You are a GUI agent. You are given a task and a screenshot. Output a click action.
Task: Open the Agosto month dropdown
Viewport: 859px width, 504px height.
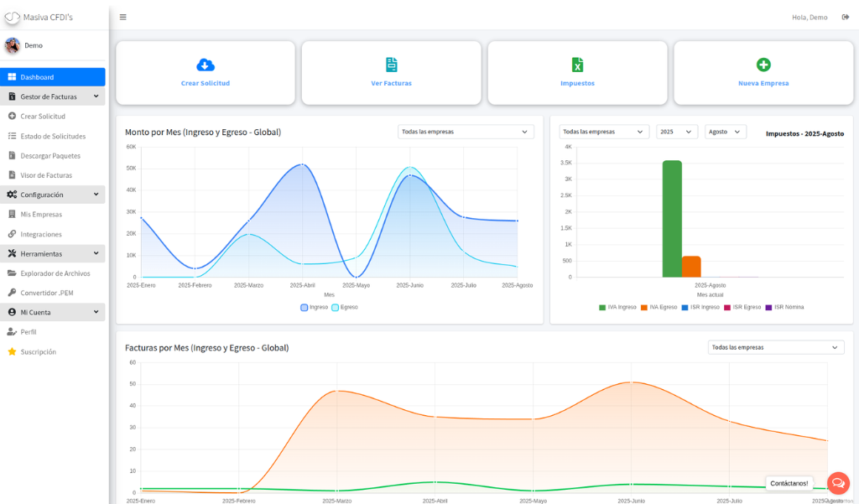coord(726,132)
